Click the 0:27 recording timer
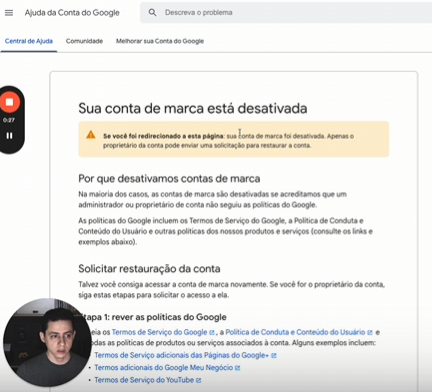The height and width of the screenshot is (392, 432). click(9, 120)
